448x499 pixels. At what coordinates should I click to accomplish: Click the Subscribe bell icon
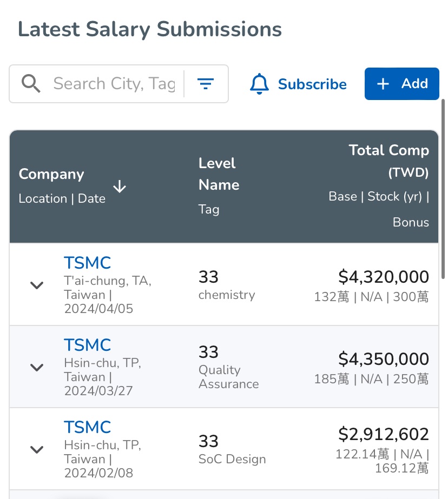260,84
